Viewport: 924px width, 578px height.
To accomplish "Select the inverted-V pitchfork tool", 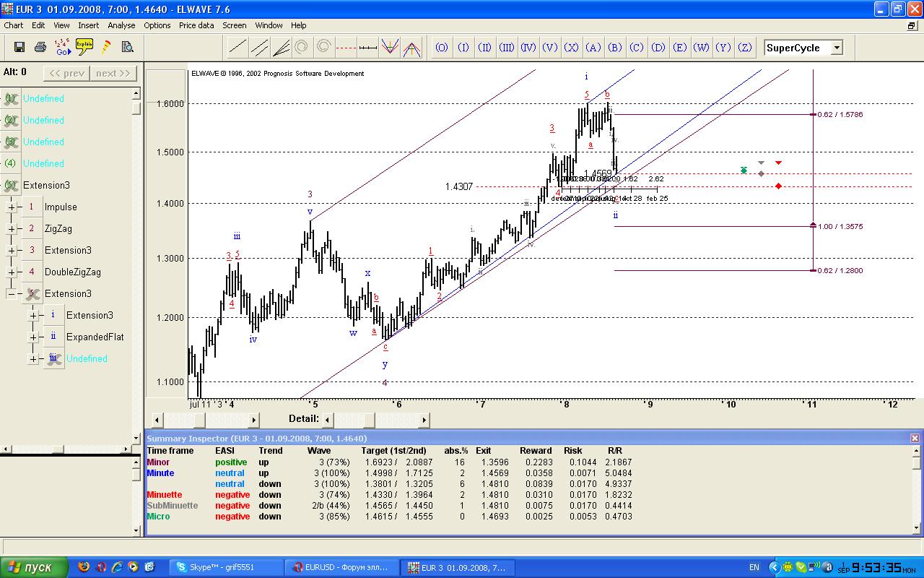I will tap(412, 48).
